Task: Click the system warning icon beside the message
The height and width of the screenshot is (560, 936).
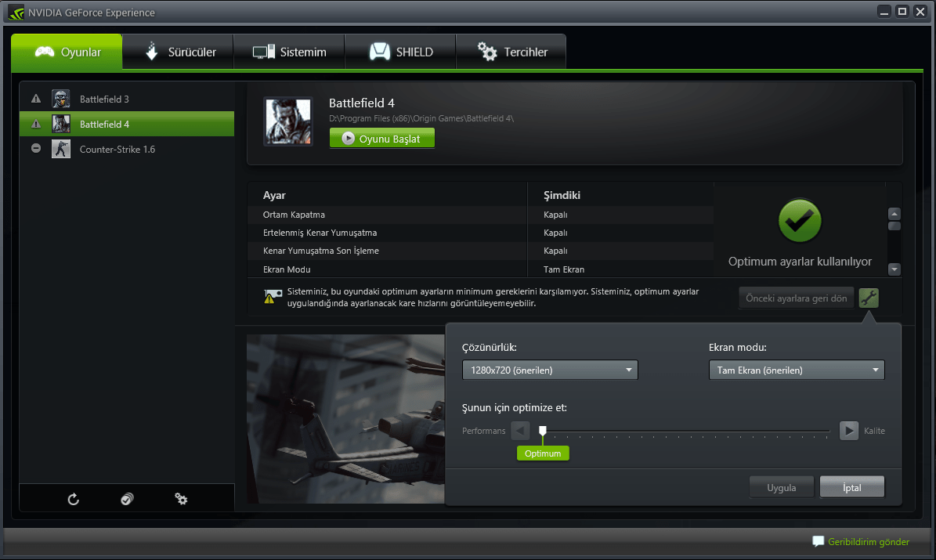Action: click(x=273, y=296)
